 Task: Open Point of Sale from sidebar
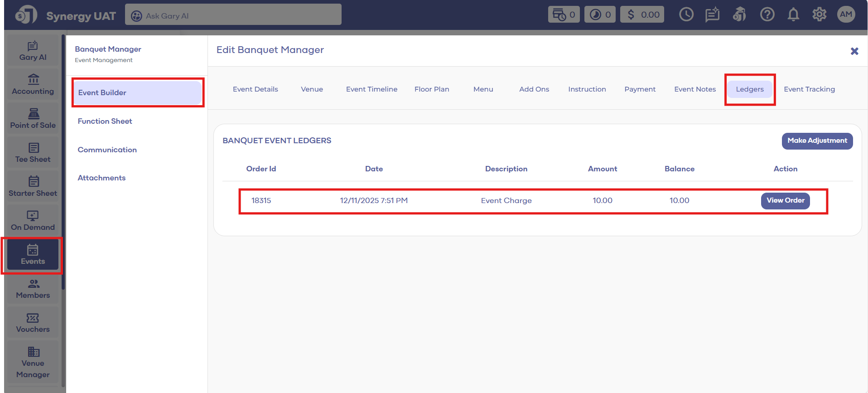pyautogui.click(x=33, y=119)
